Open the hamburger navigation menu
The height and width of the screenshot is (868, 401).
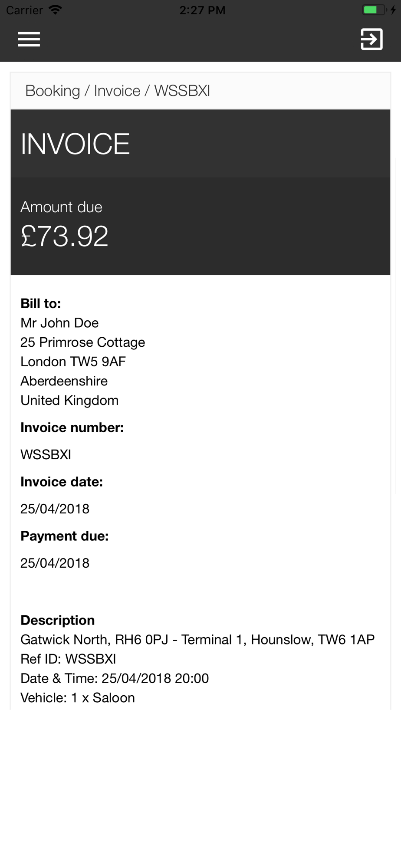click(29, 39)
